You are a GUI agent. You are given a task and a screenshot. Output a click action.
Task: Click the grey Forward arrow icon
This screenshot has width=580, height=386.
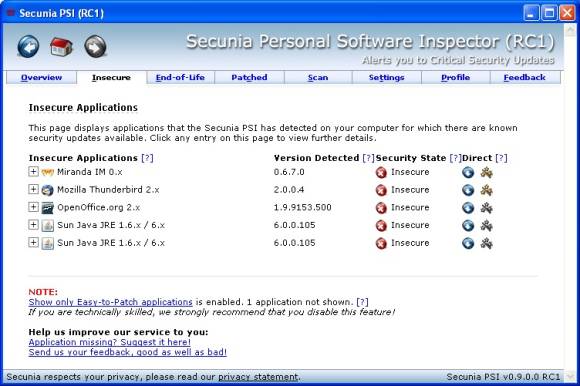[x=95, y=47]
